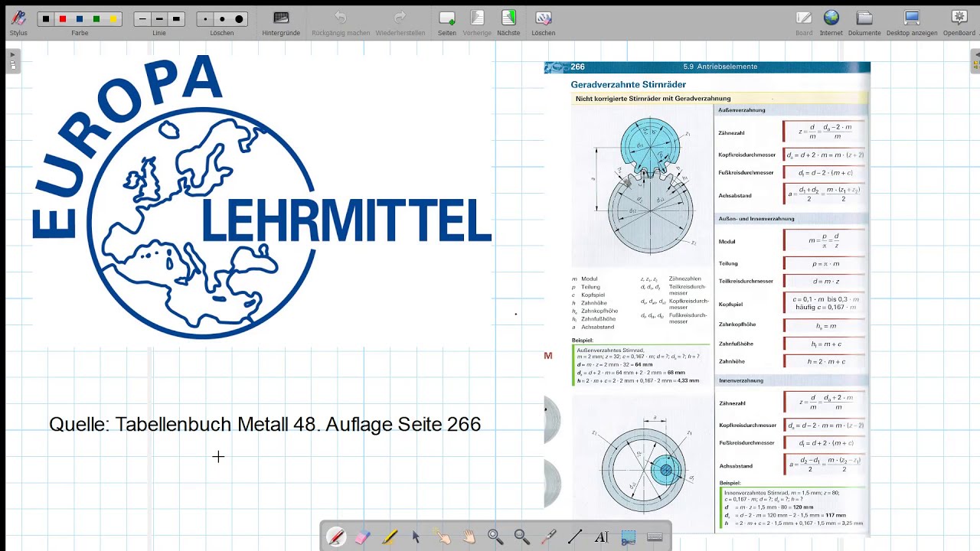Select the Pen tool in stylus palette
980x551 pixels.
click(x=336, y=537)
